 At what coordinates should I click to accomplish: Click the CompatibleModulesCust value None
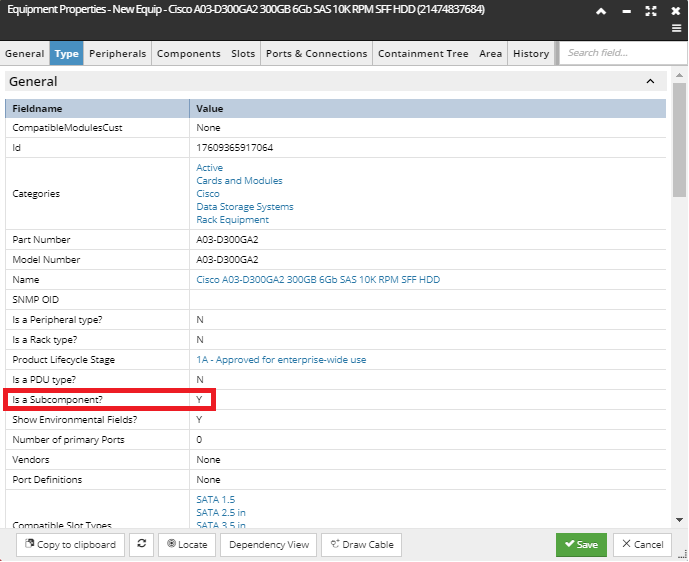tap(208, 128)
